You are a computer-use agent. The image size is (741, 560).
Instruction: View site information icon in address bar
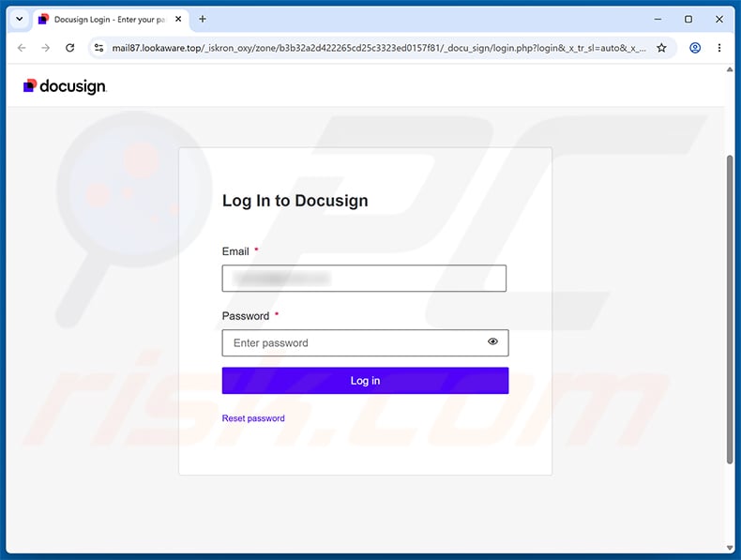(x=98, y=48)
